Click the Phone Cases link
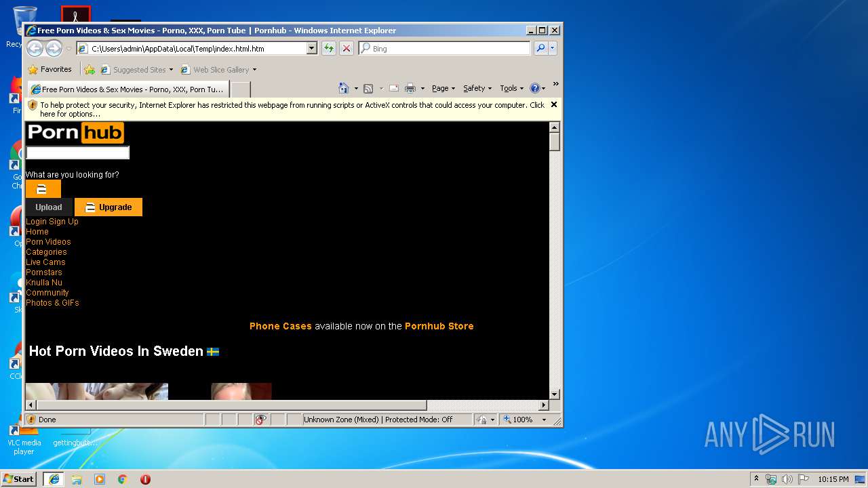 (x=281, y=326)
